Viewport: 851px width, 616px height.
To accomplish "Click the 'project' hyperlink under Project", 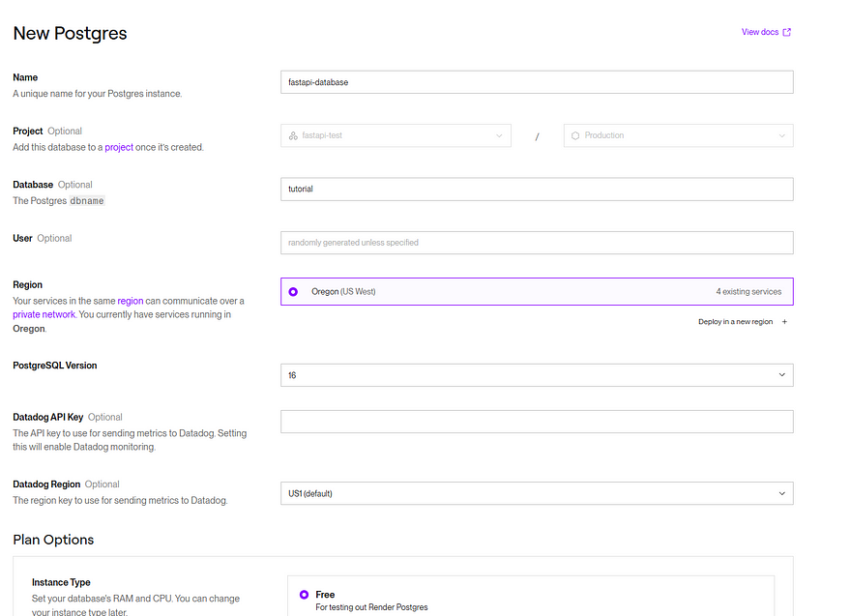I will click(119, 147).
